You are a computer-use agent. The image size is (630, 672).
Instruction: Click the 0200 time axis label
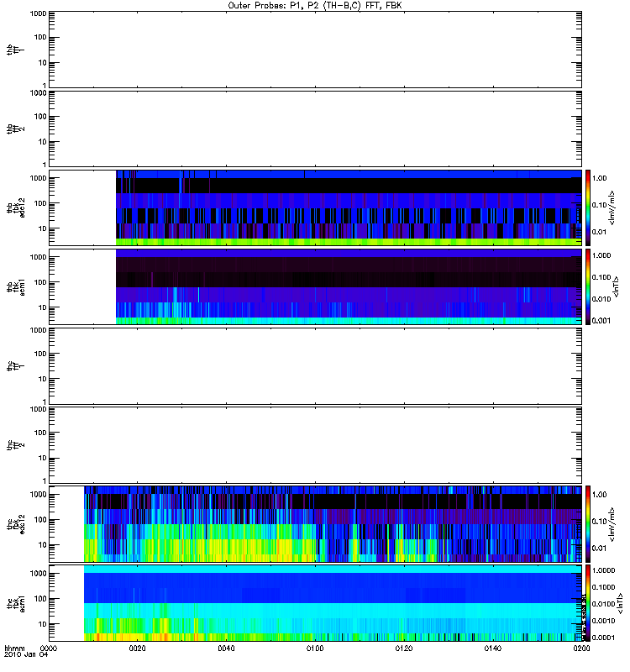[581, 648]
